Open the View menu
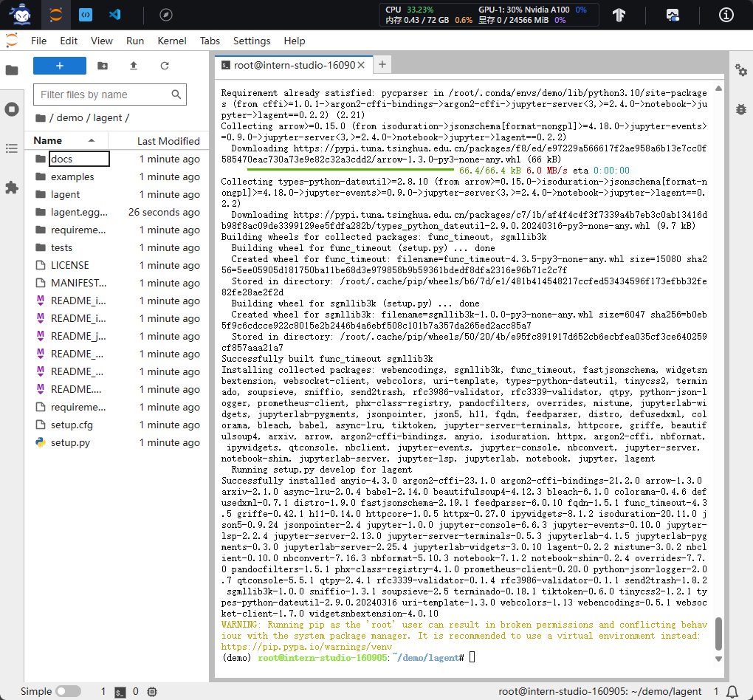The width and height of the screenshot is (753, 700). point(102,41)
